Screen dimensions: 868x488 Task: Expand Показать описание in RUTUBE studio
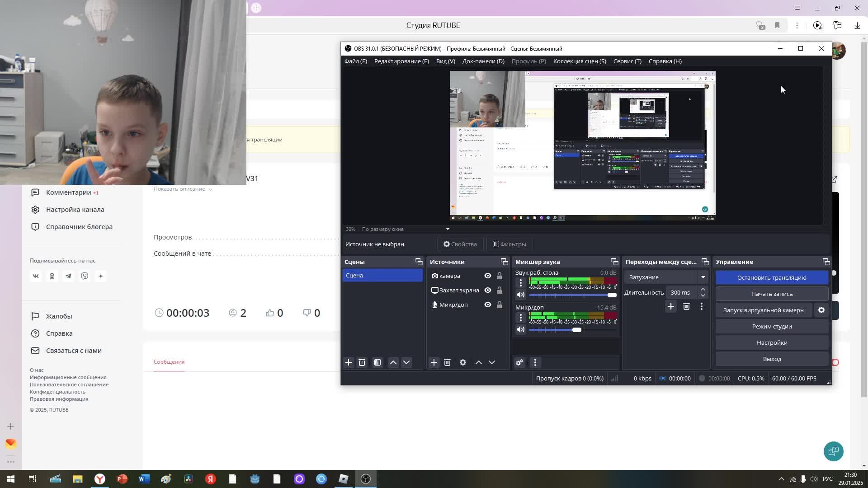(x=183, y=189)
